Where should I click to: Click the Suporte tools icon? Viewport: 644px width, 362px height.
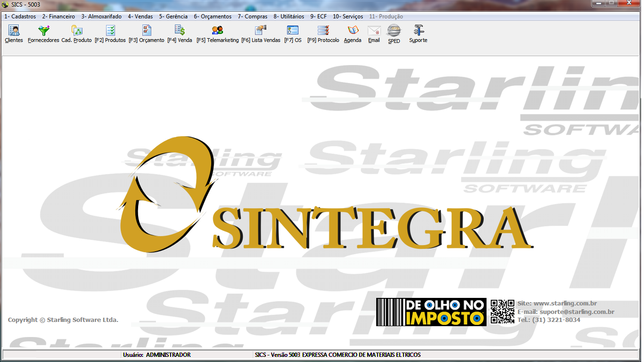point(418,31)
